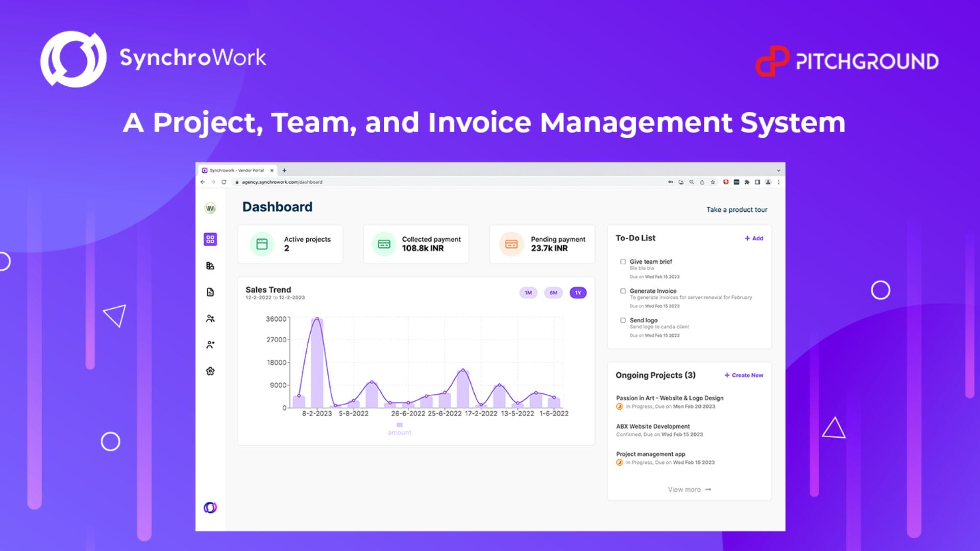980x551 pixels.
Task: Bookmark the page with the star icon
Action: pyautogui.click(x=713, y=182)
